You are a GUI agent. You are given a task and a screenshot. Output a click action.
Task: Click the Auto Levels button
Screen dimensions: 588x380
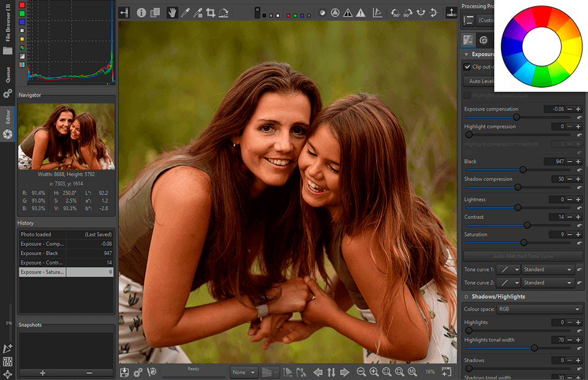(481, 81)
